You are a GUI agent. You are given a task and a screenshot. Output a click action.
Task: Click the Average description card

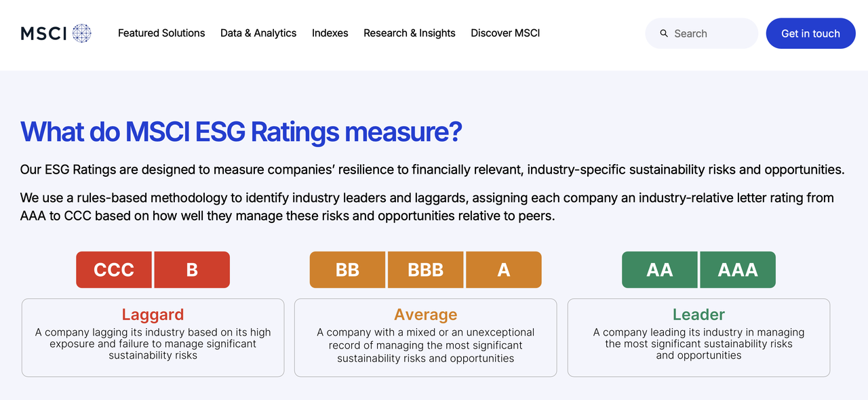click(425, 338)
